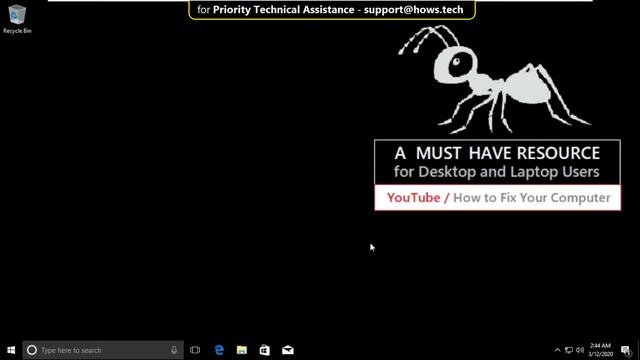Open the Recycle Bin desktop icon
This screenshot has height=360, width=640.
17,19
